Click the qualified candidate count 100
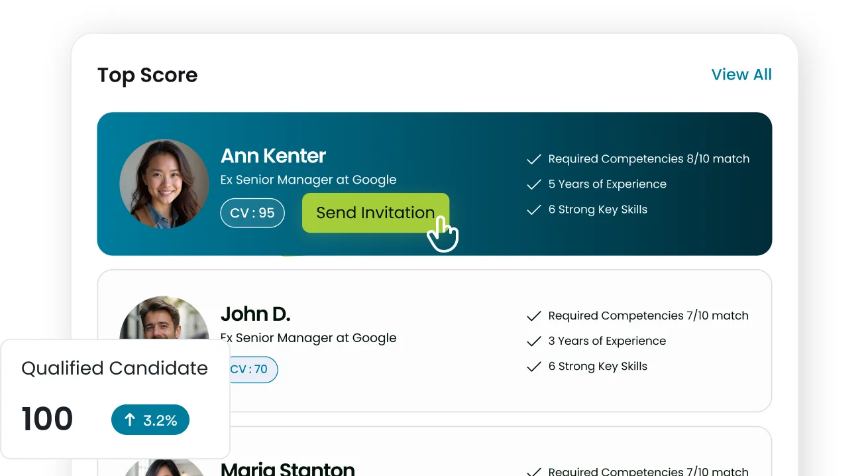This screenshot has height=476, width=868. (47, 419)
